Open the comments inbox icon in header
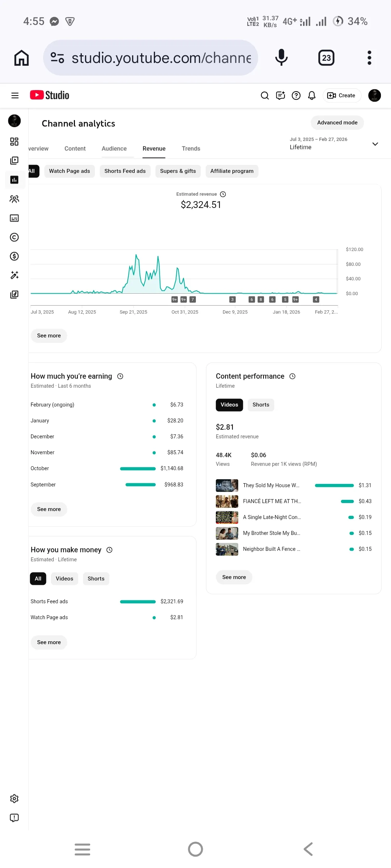 click(x=281, y=95)
